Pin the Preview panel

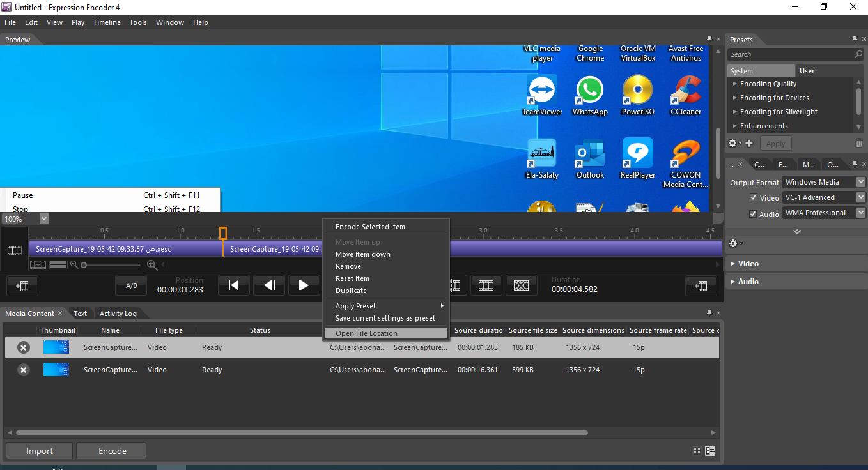[709, 40]
